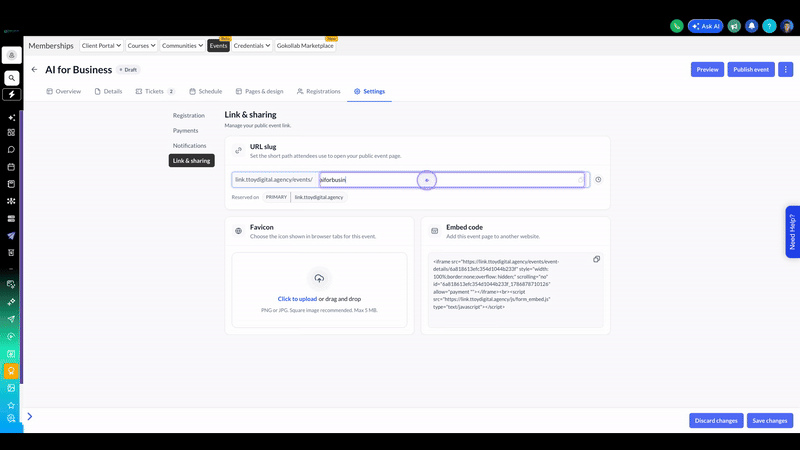This screenshot has height=450, width=800.
Task: Open the Credentials dropdown
Action: 252,45
